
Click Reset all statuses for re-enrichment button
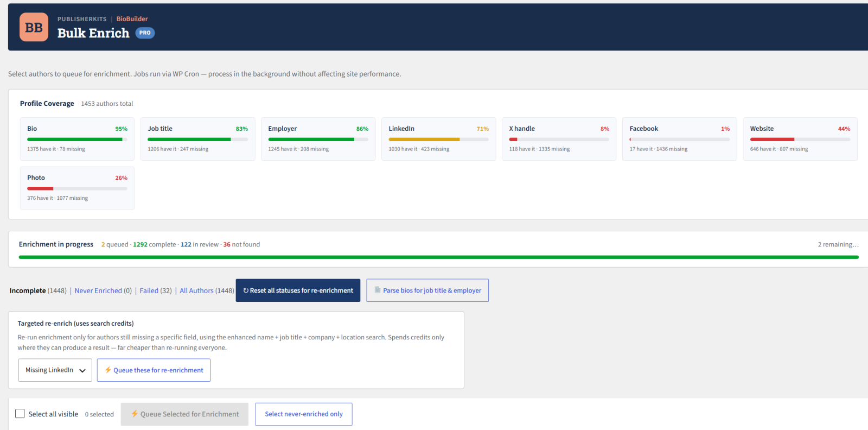(298, 290)
